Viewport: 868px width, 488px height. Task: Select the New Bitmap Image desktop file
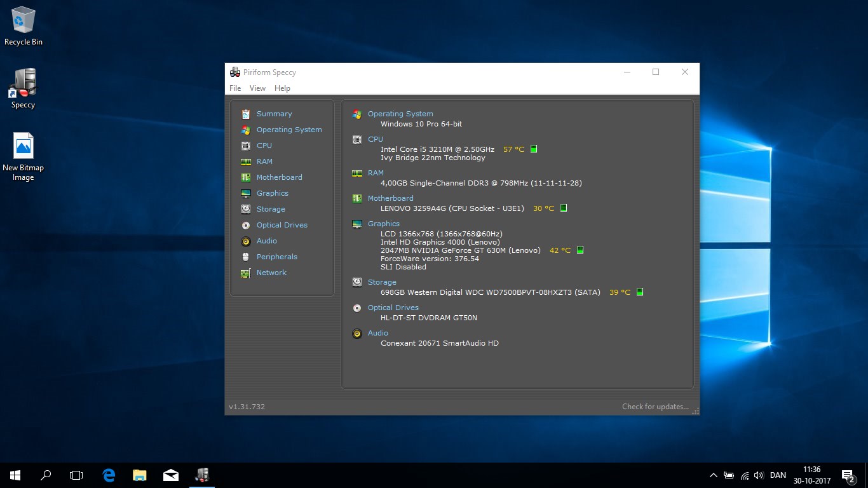[23, 156]
